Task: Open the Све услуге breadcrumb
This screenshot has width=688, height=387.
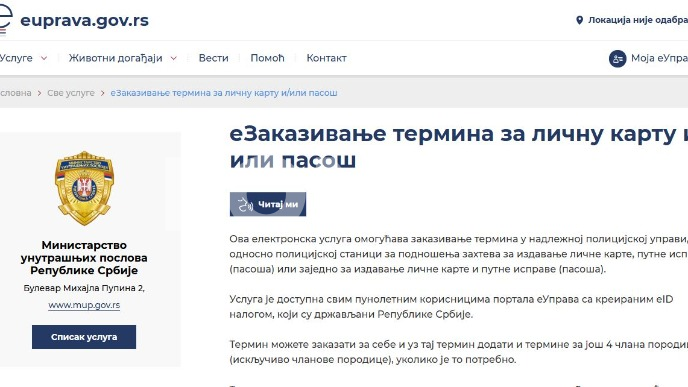Action: [71, 93]
